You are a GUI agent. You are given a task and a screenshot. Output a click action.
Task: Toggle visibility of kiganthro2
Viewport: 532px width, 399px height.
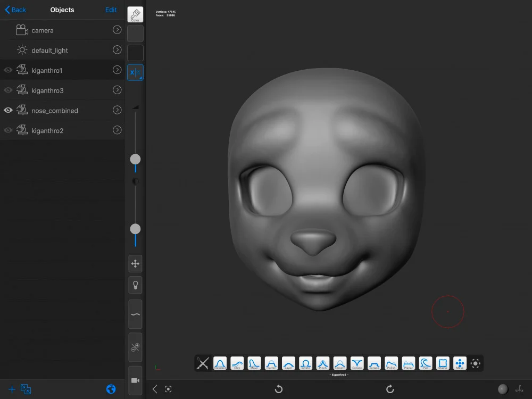pos(7,130)
